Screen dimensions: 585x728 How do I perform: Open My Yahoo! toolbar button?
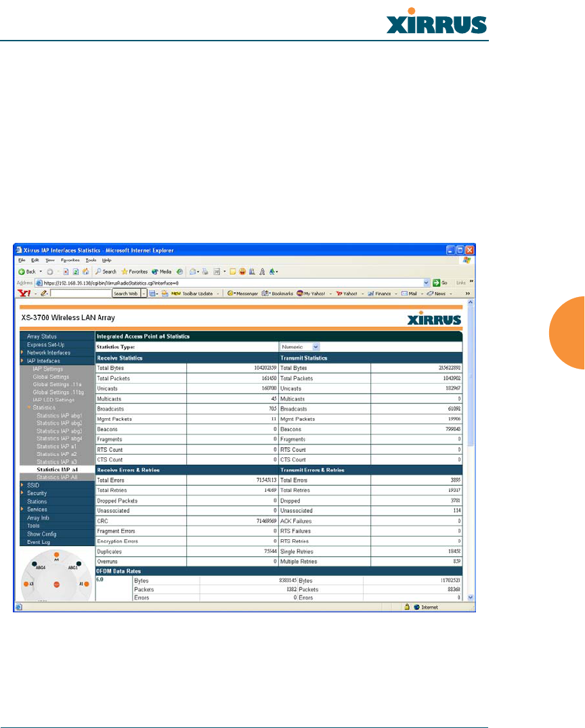coord(311,294)
